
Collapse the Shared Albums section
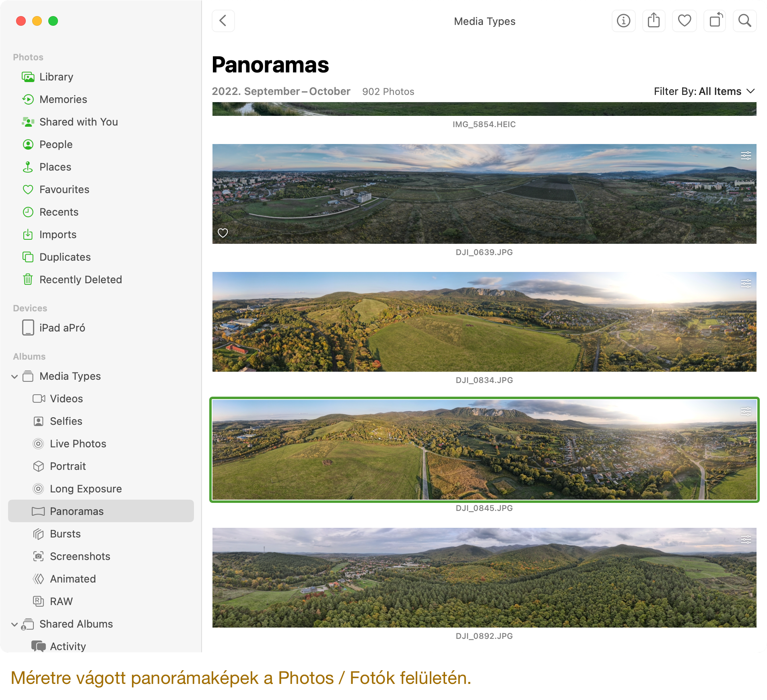tap(14, 624)
